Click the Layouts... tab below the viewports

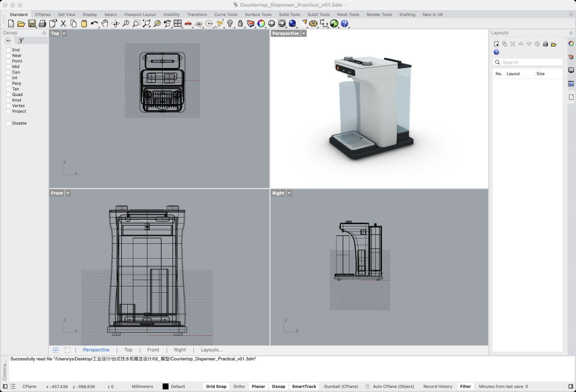(212, 350)
